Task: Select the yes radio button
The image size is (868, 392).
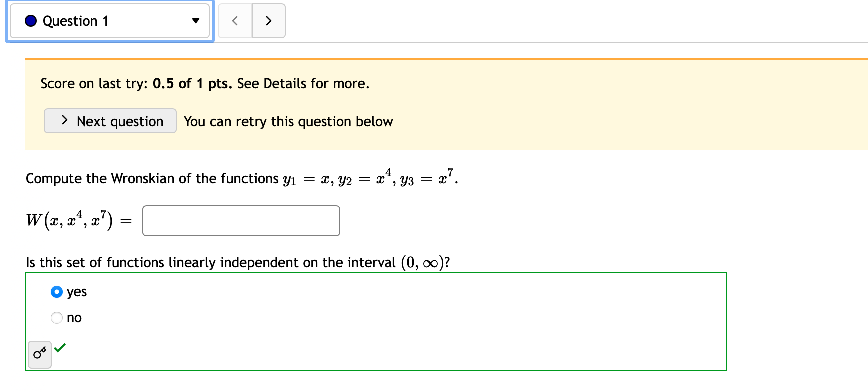Action: click(x=57, y=292)
